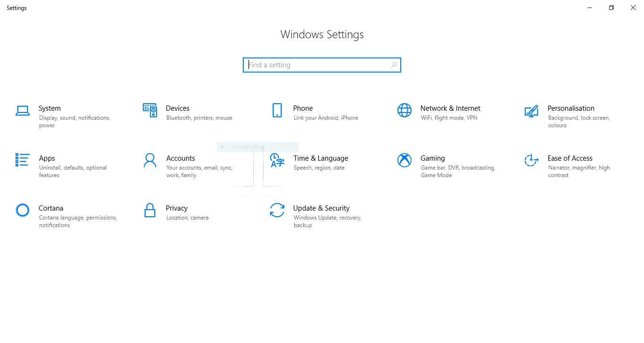Close the Settings window
This screenshot has width=644, height=343.
coord(633,8)
